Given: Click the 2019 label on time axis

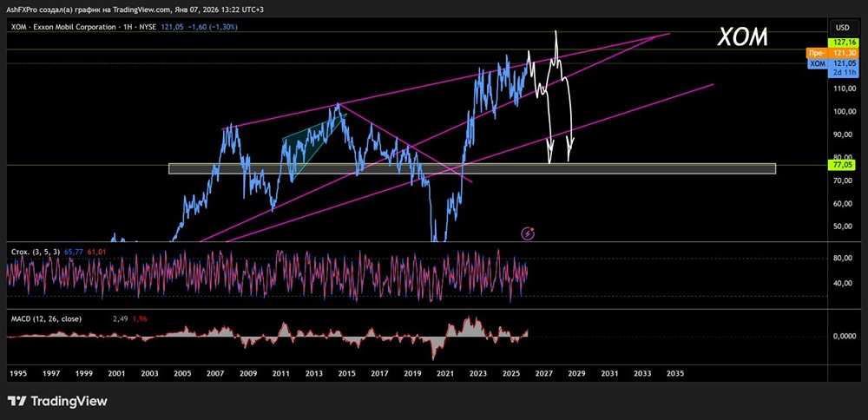Looking at the screenshot, I should (411, 373).
